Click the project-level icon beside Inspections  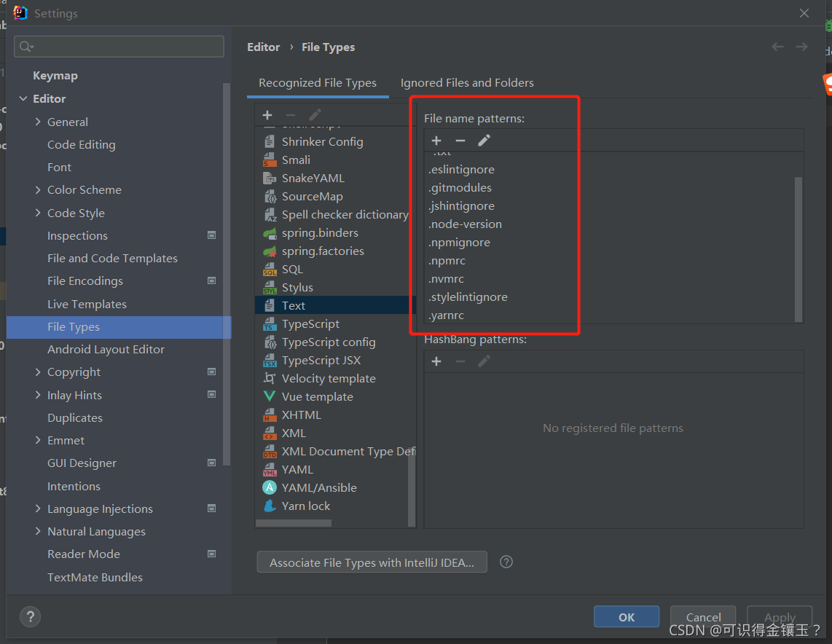pos(211,235)
